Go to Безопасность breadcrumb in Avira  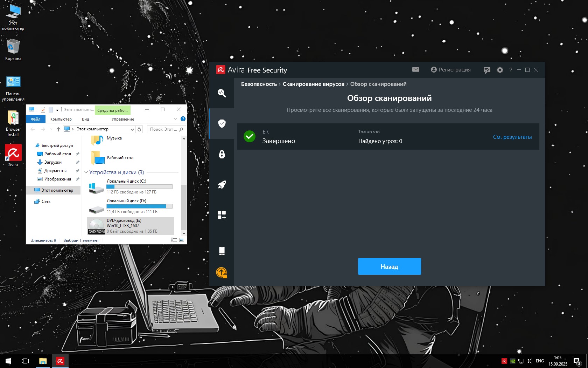coord(259,84)
